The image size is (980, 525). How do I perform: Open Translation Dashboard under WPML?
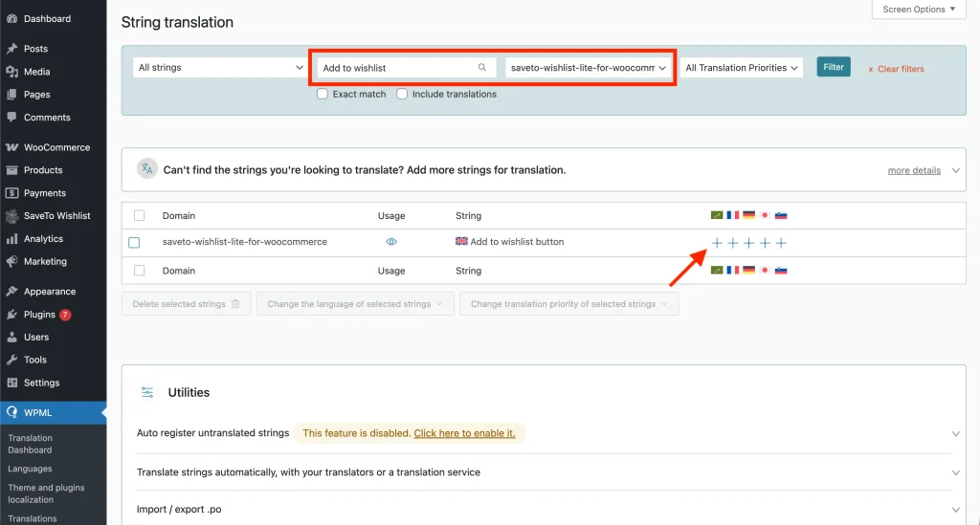tap(30, 444)
